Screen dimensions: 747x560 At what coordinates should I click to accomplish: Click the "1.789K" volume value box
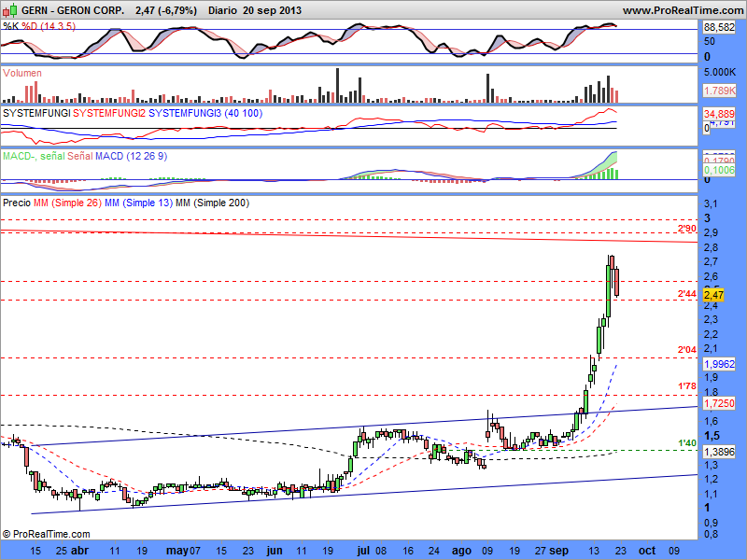tap(719, 91)
